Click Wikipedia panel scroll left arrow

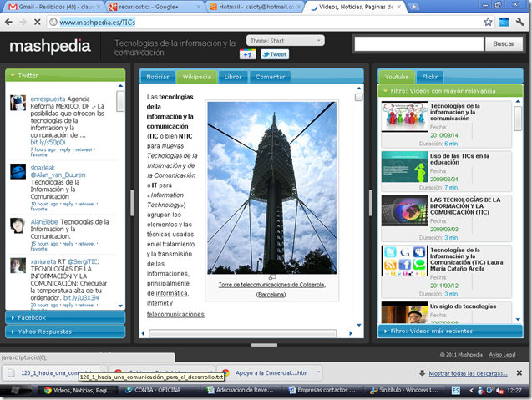(x=143, y=333)
